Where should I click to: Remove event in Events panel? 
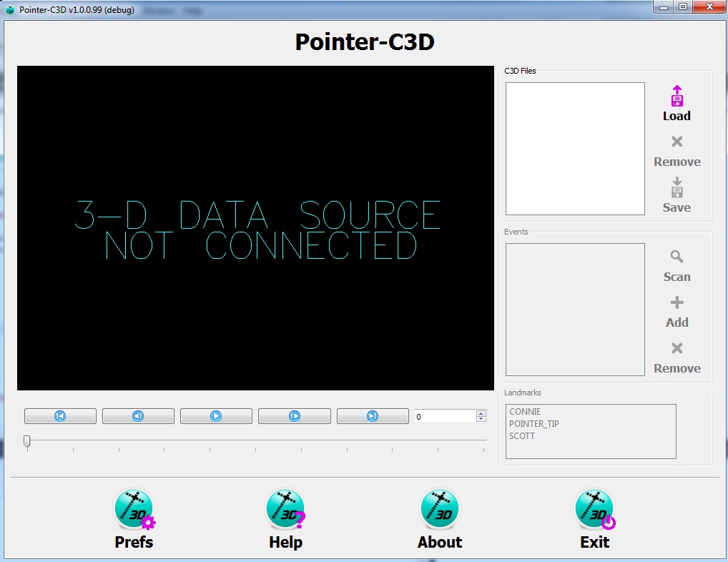pyautogui.click(x=677, y=358)
